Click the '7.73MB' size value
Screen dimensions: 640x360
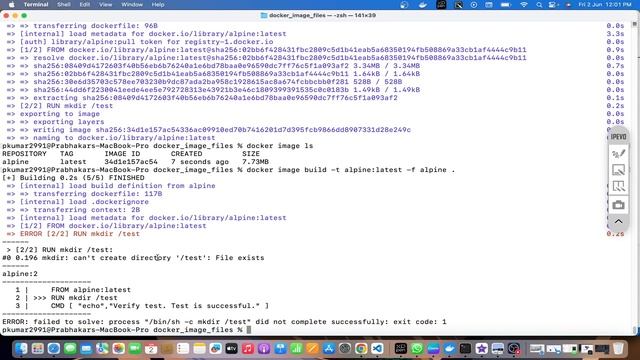click(255, 162)
